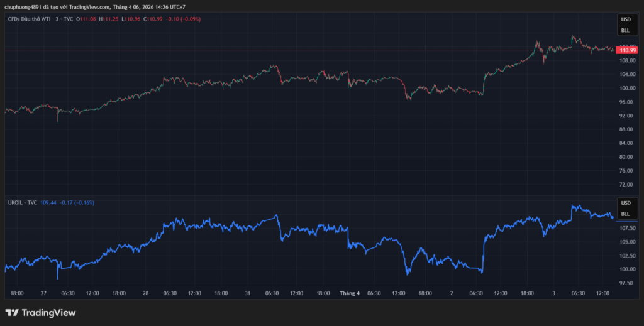Click the chuphuong4891 username in header
The width and height of the screenshot is (644, 326).
tap(24, 7)
